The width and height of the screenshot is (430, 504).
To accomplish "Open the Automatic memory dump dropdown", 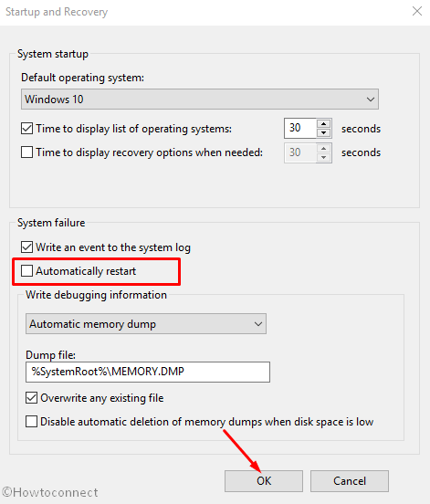I will [146, 324].
